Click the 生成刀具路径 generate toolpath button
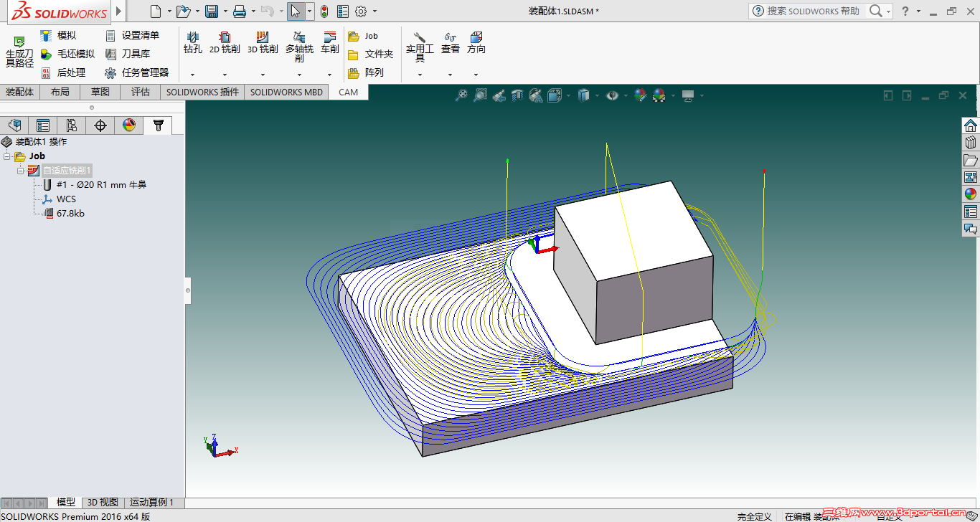 tap(19, 52)
